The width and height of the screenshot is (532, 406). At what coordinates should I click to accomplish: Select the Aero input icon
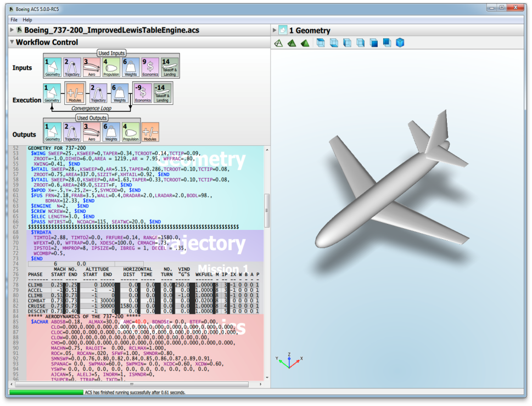(x=92, y=67)
